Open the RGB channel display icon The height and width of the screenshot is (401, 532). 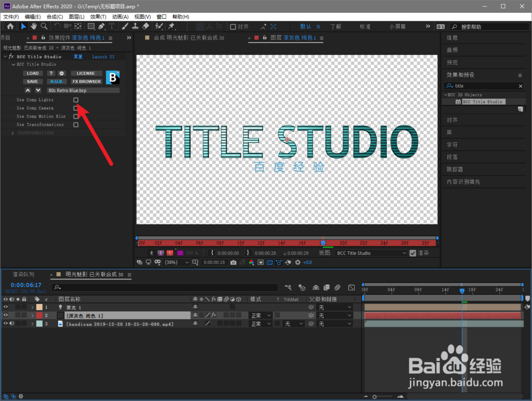pos(251,263)
